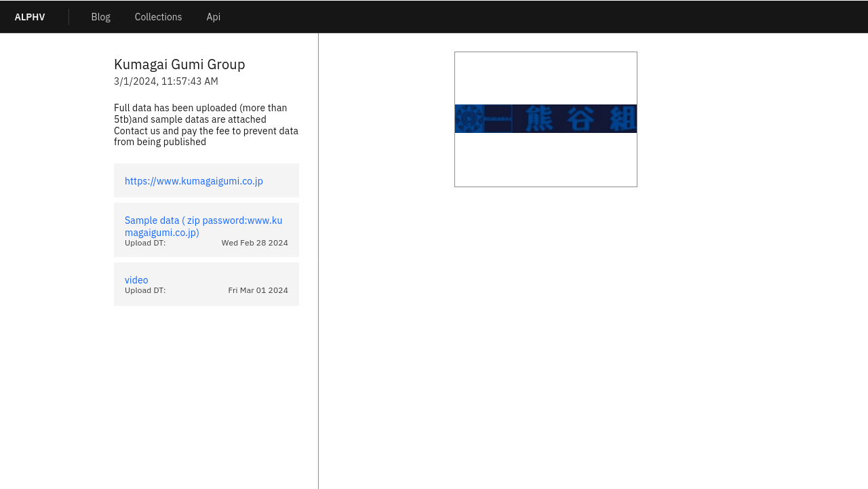Click the 'Full data has been uploaded' paragraph

point(206,125)
